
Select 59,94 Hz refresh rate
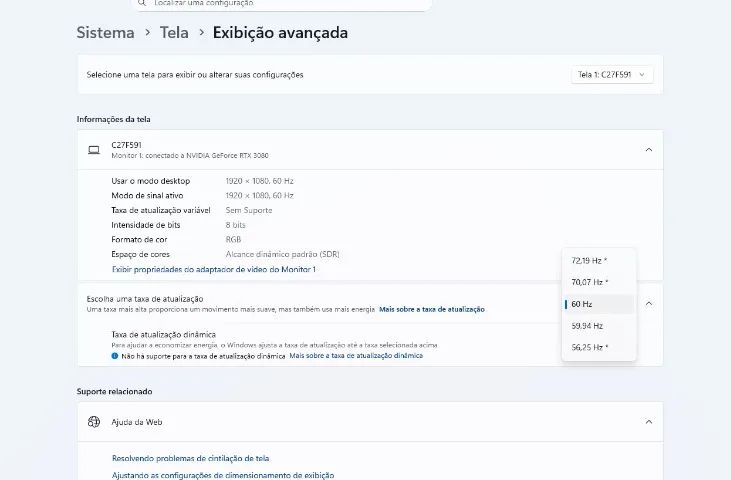point(599,326)
